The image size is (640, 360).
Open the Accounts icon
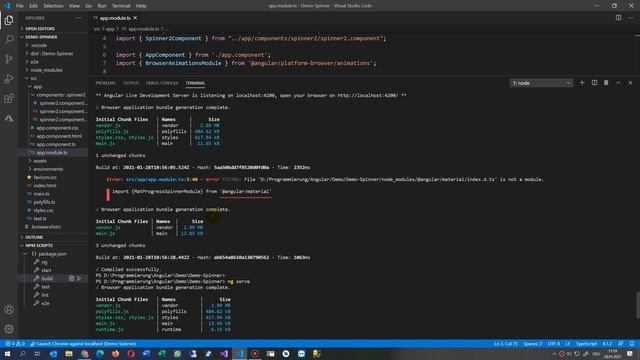click(x=9, y=309)
